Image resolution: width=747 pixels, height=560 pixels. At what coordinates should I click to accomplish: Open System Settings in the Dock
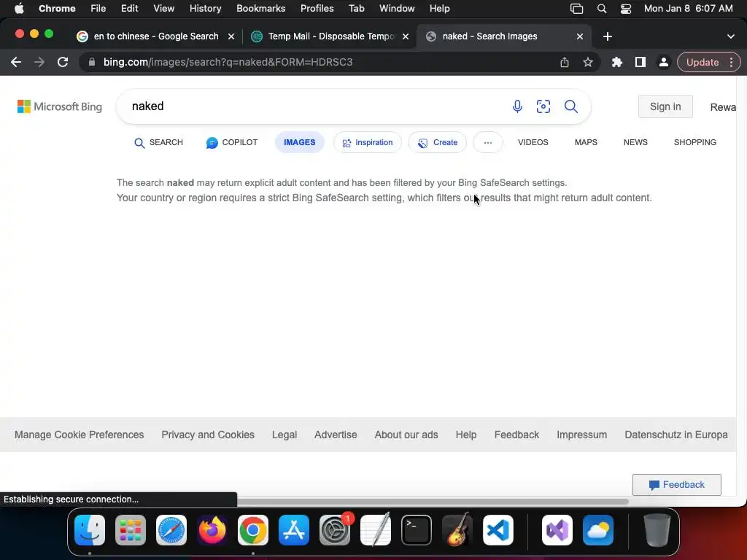(334, 530)
